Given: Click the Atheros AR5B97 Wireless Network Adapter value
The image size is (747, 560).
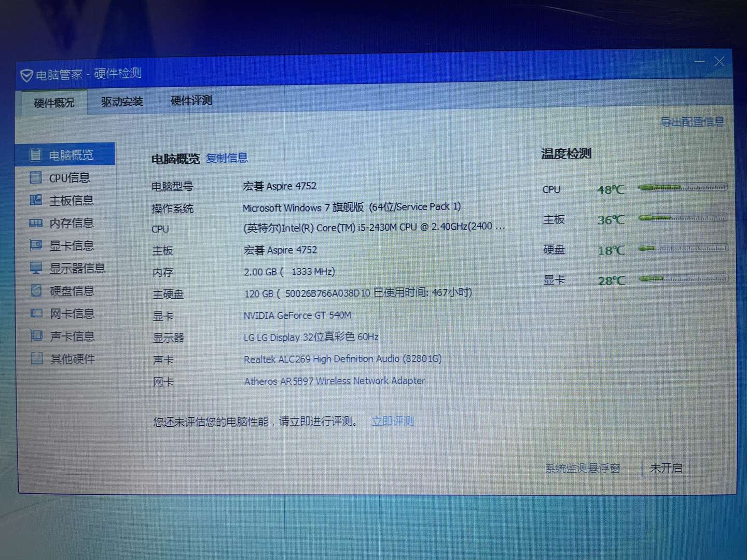Looking at the screenshot, I should click(x=334, y=381).
